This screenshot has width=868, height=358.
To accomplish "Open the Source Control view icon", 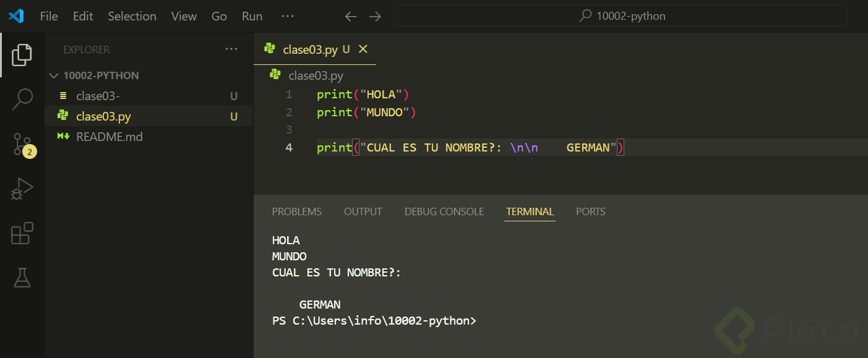I will tap(23, 144).
